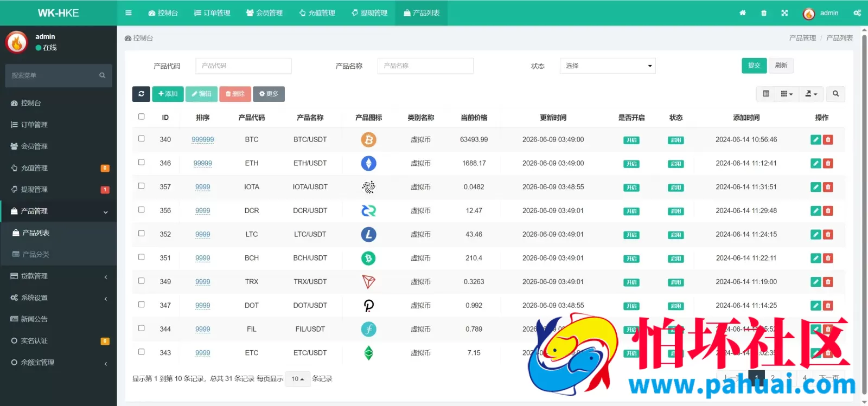This screenshot has width=868, height=406.
Task: Toggle the select-all header checkbox
Action: (142, 117)
